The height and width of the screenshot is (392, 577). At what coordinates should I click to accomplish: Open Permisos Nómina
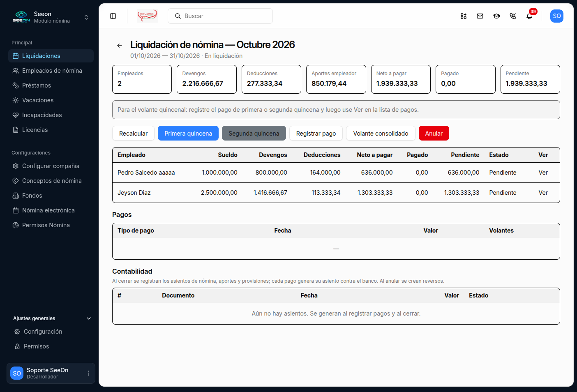tap(51, 225)
